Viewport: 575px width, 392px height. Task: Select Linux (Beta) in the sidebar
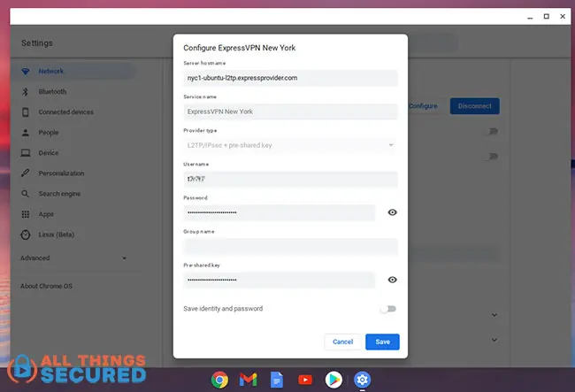56,234
